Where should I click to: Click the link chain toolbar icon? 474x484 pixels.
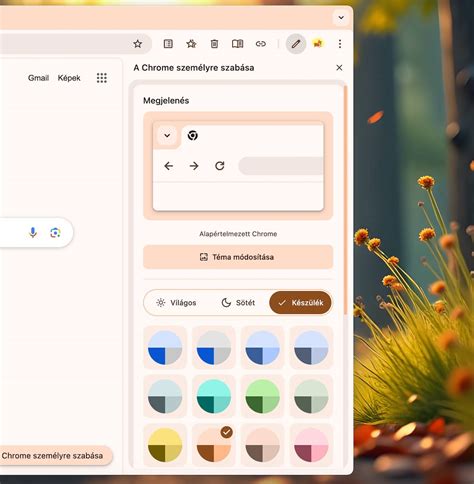click(x=261, y=44)
